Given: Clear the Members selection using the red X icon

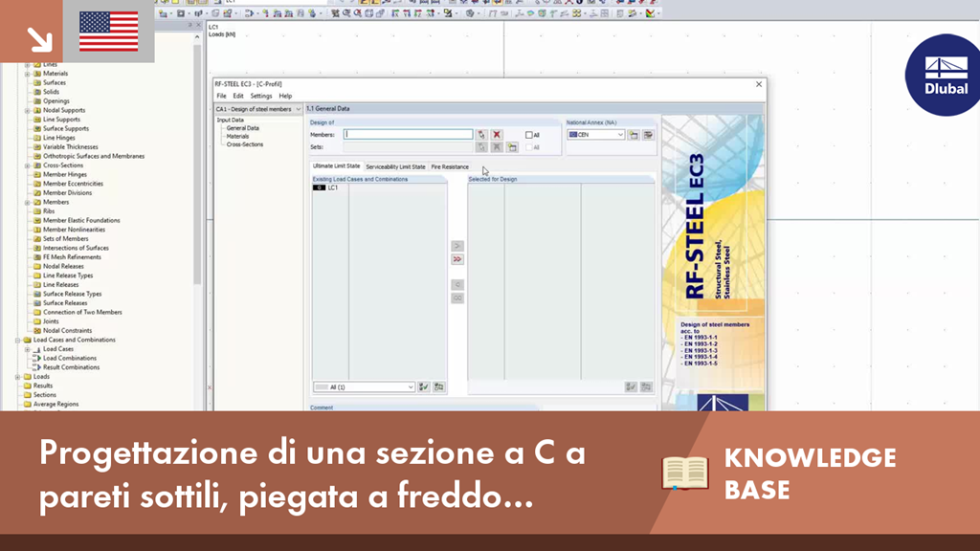Looking at the screenshot, I should pyautogui.click(x=497, y=135).
